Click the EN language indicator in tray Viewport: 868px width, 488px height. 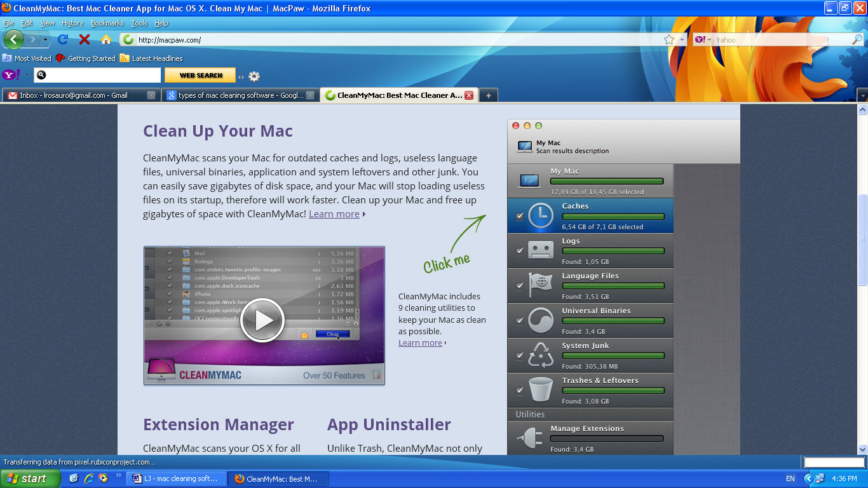click(790, 478)
